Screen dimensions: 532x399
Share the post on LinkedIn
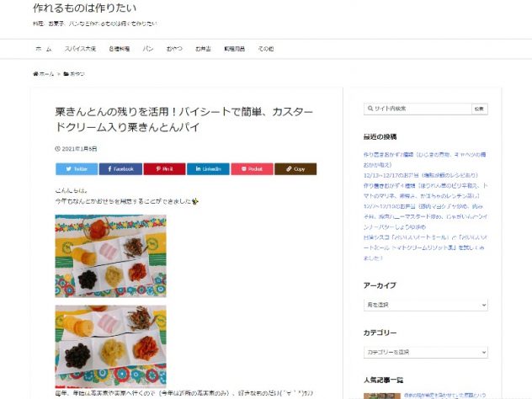[208, 169]
